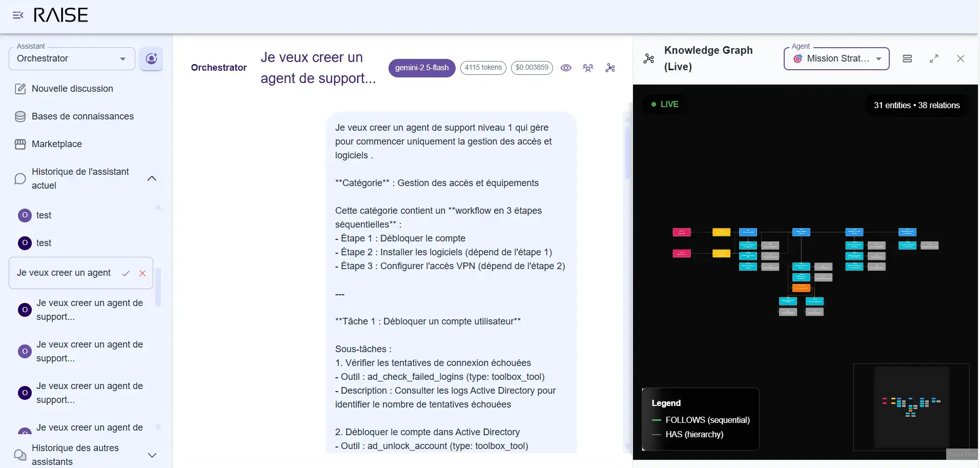Confirm the rename with the checkmark icon
Viewport: 980px width, 468px height.
click(x=126, y=273)
